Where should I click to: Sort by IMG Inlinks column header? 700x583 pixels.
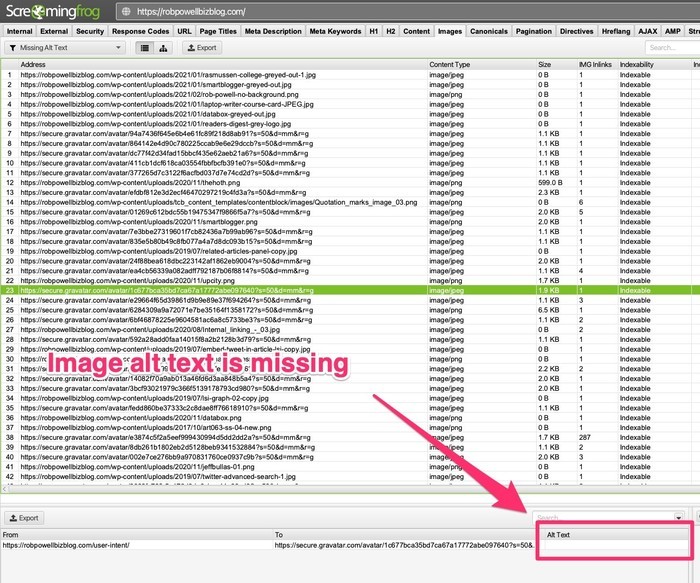(x=597, y=64)
